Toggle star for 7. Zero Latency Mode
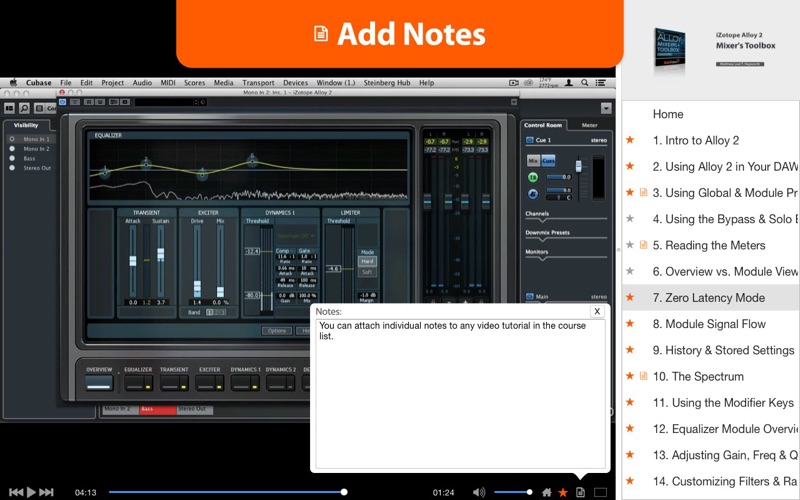The image size is (800, 500). point(631,297)
